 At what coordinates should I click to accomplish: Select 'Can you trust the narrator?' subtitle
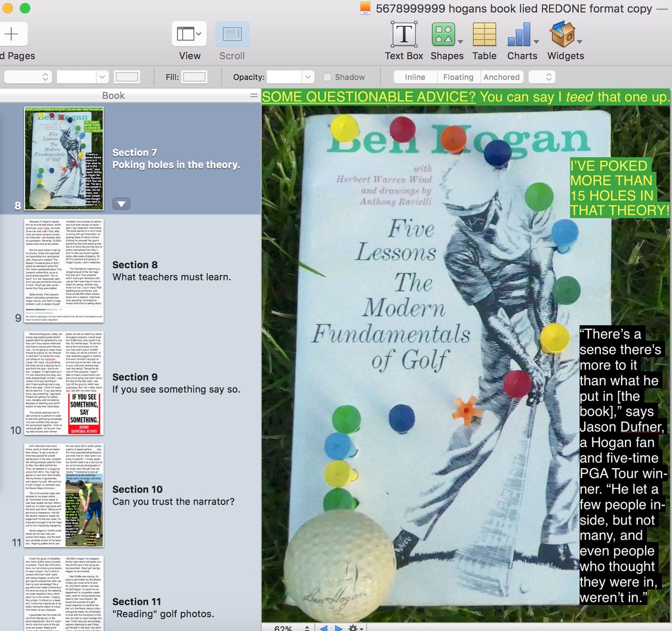173,502
